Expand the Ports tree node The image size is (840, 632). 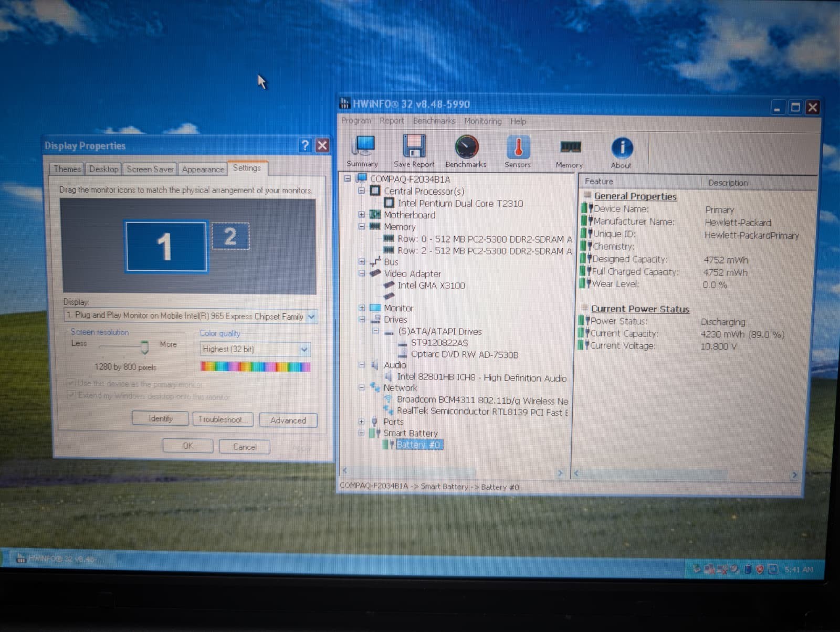tap(361, 421)
